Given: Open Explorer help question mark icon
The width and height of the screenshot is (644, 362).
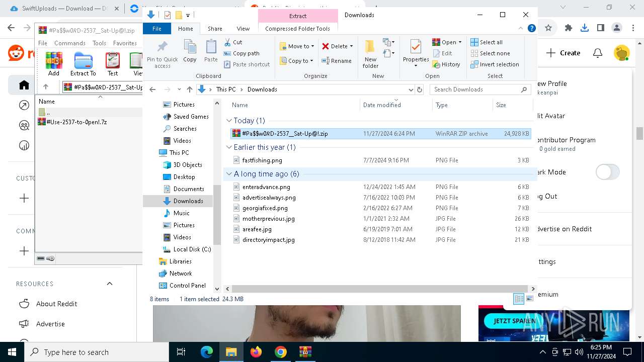Looking at the screenshot, I should (531, 29).
